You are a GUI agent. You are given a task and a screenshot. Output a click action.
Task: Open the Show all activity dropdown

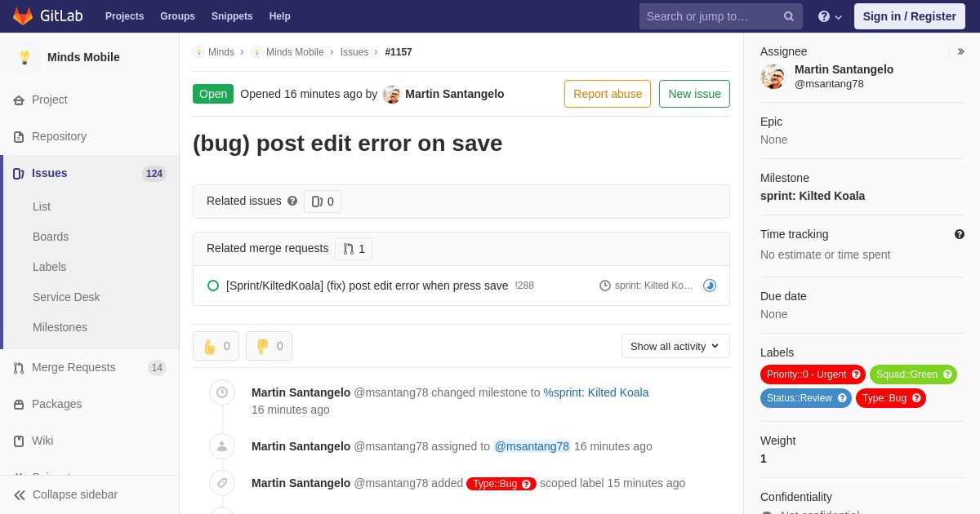675,346
